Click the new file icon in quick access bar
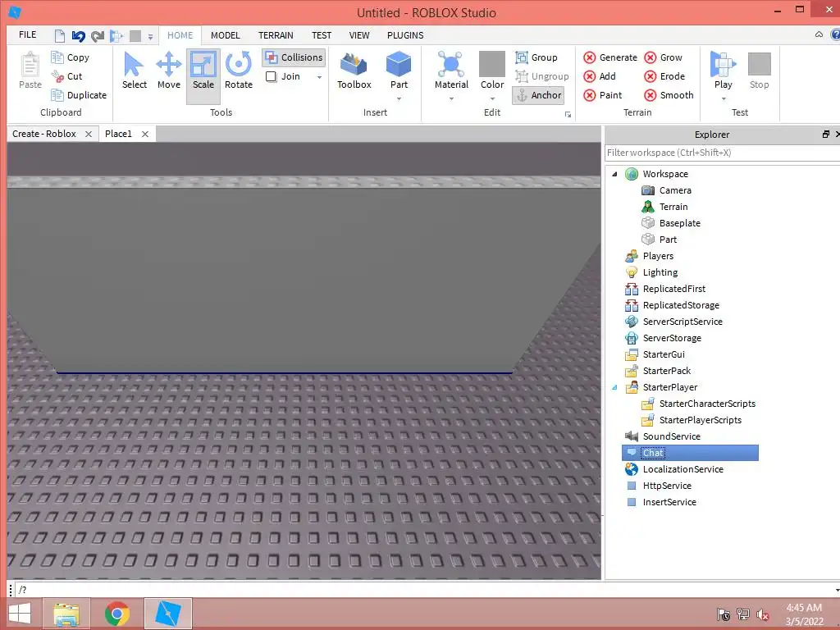840x630 pixels. tap(60, 36)
